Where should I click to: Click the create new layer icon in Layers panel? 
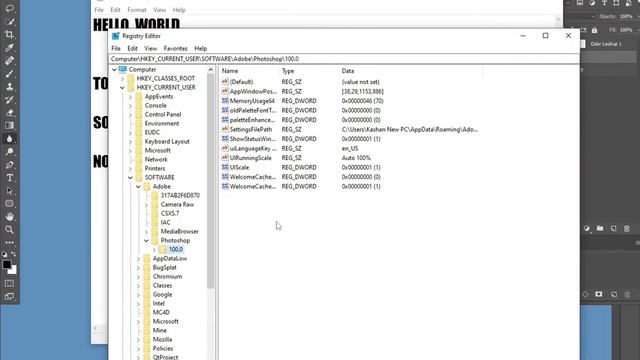point(613,229)
